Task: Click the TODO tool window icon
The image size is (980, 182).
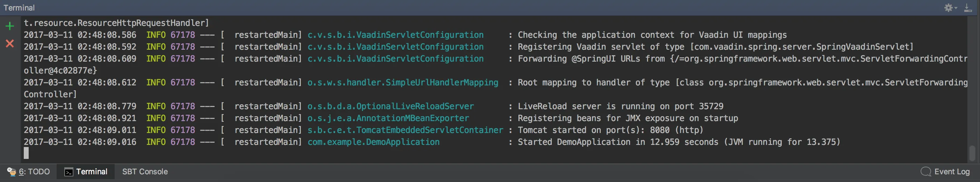Action: point(12,172)
